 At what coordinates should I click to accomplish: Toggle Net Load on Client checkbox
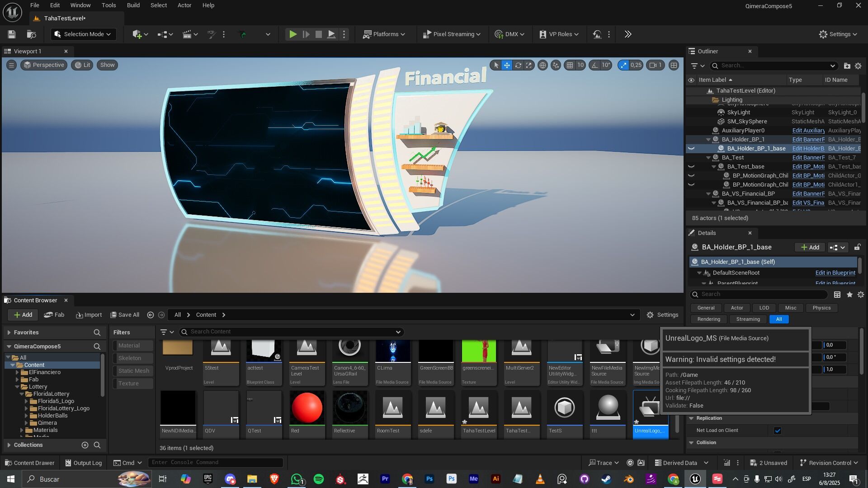click(778, 431)
